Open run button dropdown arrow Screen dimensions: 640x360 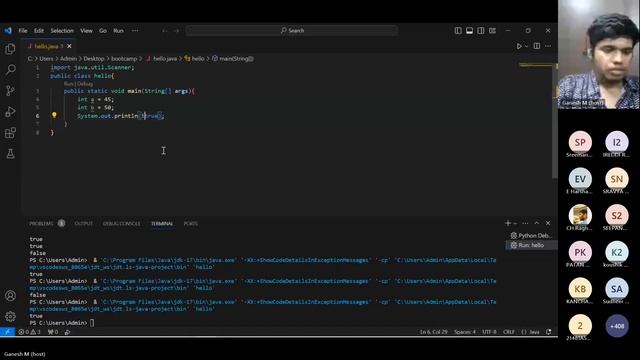pos(526,46)
